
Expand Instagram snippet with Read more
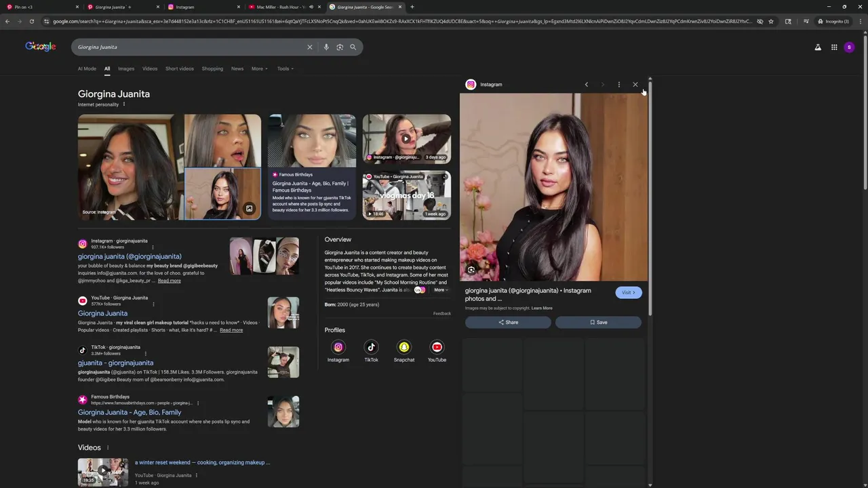(x=170, y=281)
